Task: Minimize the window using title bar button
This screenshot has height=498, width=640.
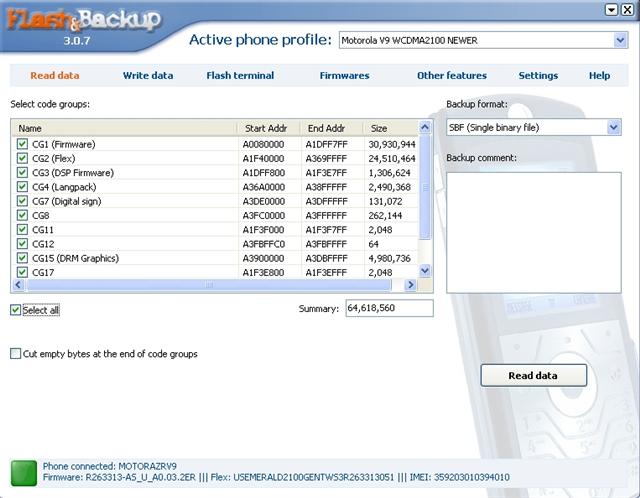Action: (x=609, y=9)
